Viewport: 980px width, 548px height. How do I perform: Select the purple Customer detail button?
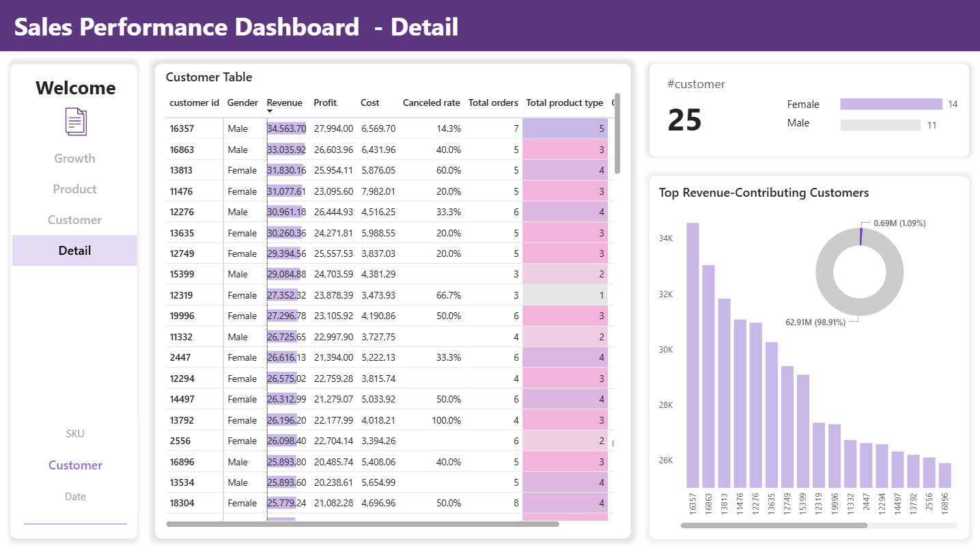click(75, 465)
